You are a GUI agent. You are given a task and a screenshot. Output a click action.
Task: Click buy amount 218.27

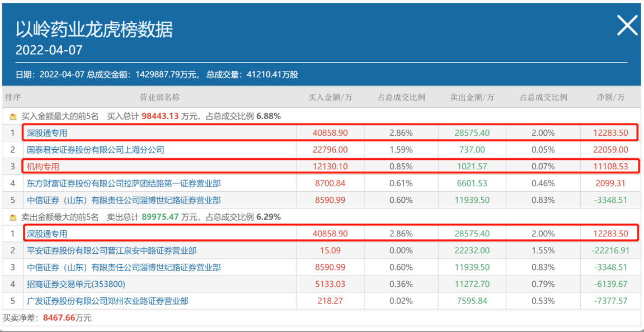[331, 301]
